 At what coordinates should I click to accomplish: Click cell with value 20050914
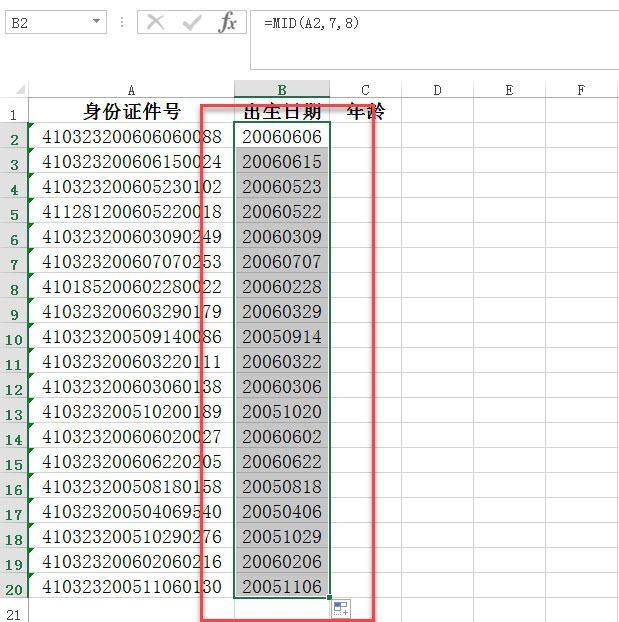coord(282,336)
